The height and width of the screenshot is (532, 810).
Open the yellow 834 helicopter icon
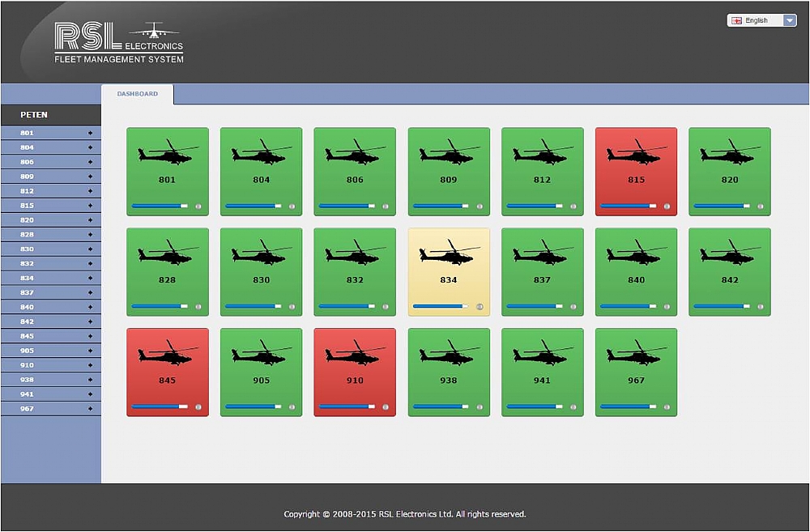coord(449,252)
